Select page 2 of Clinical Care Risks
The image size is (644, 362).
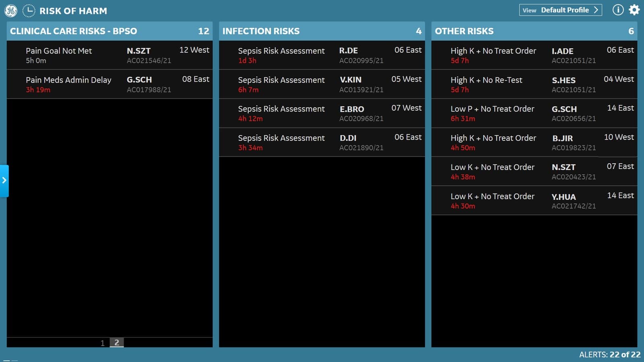[x=117, y=343]
